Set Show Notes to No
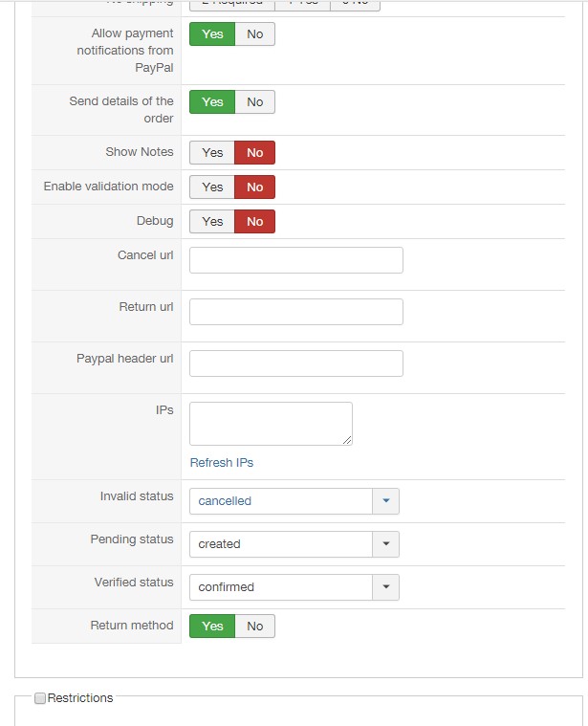 point(255,153)
